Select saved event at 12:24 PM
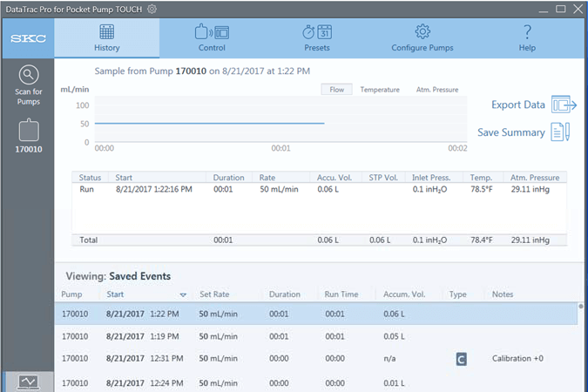588x392 pixels. point(316,382)
